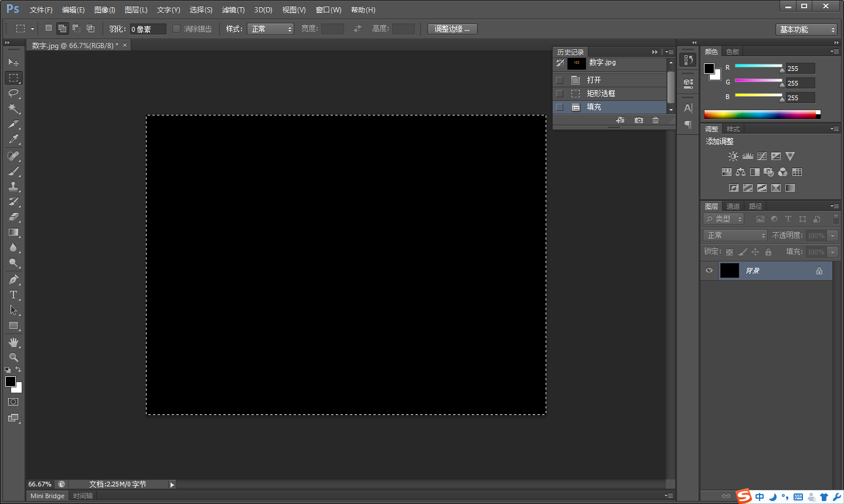Open the History panel options menu
The width and height of the screenshot is (844, 504).
669,52
